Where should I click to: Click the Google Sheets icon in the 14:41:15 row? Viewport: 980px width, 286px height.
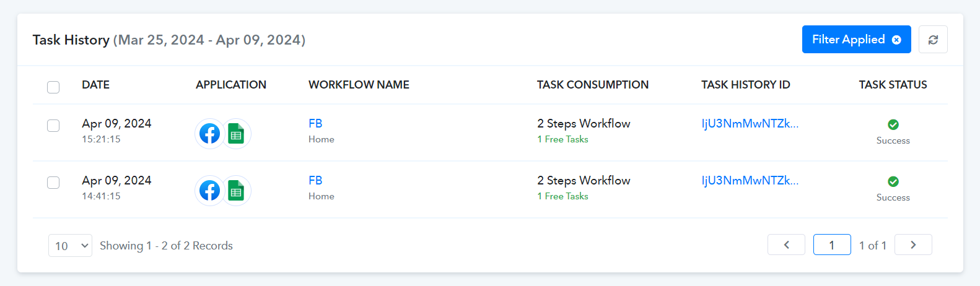[236, 191]
